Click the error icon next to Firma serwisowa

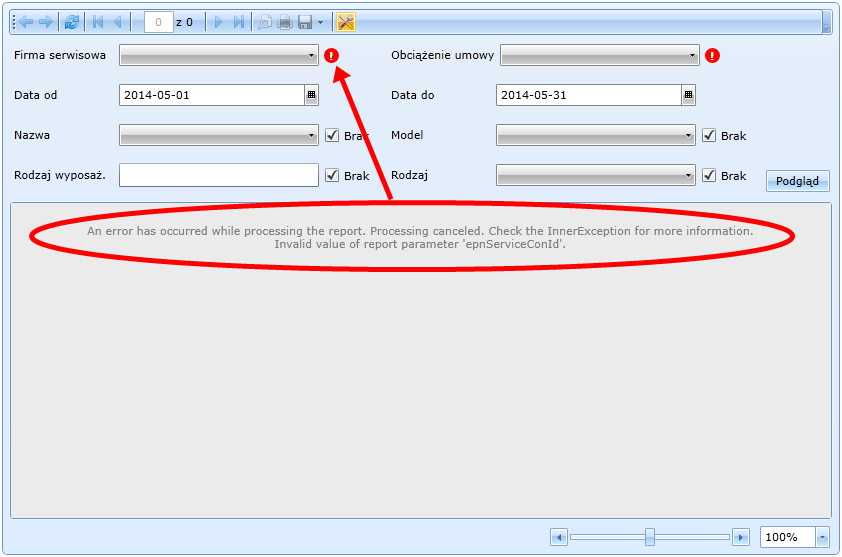(331, 55)
